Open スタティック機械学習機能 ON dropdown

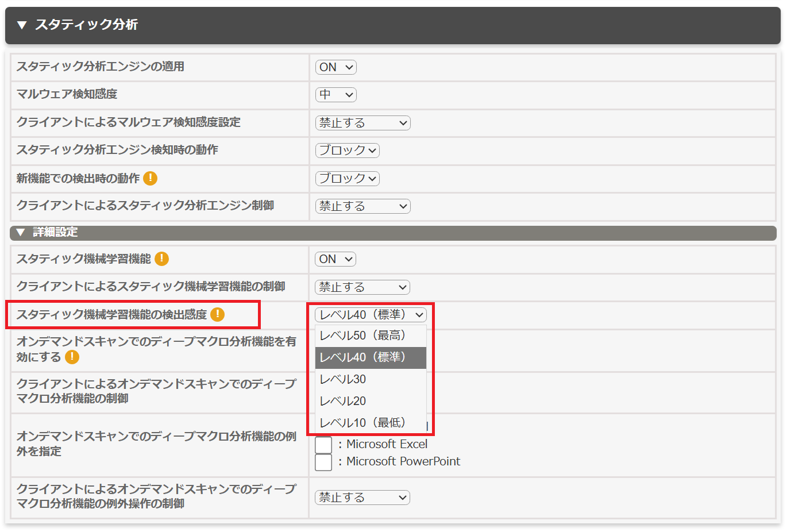coord(335,259)
